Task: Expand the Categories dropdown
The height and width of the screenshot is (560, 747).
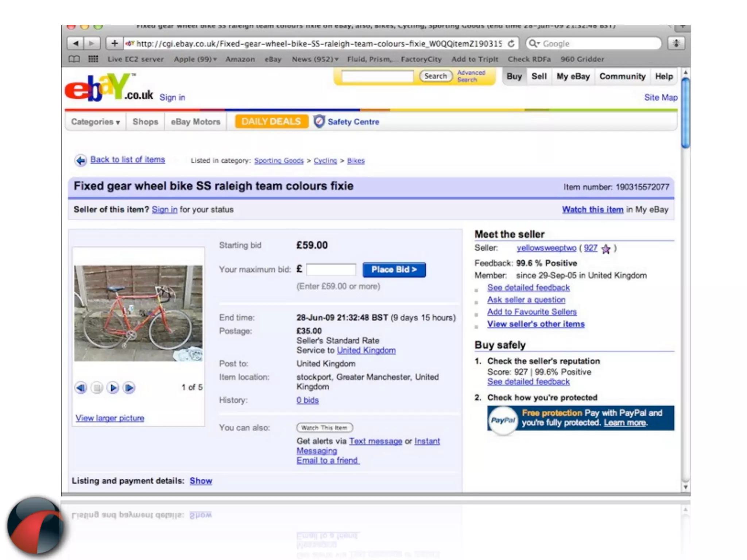Action: pos(96,122)
